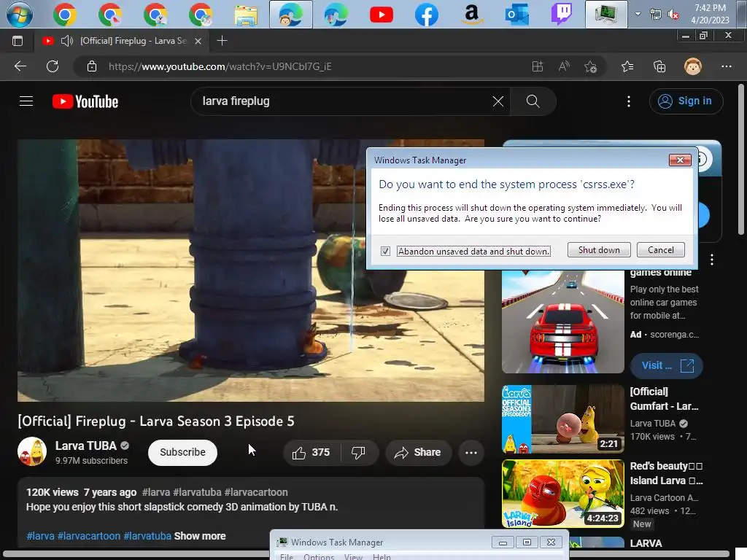The width and height of the screenshot is (747, 560).
Task: Go back using the back arrow
Action: pos(20,66)
